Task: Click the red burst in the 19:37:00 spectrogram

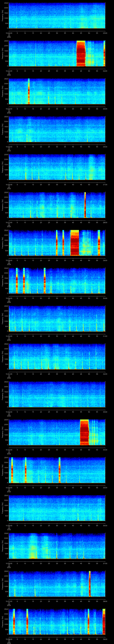Action: tap(90, 584)
